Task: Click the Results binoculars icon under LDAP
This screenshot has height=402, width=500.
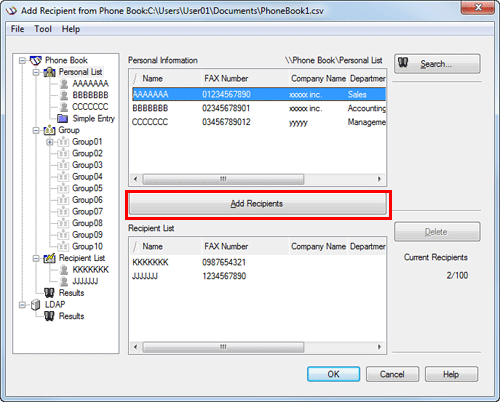Action: [x=49, y=316]
